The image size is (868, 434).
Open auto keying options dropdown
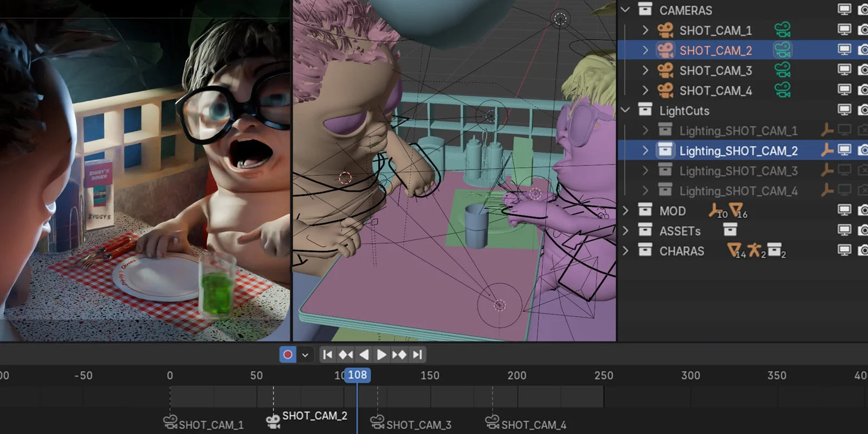pyautogui.click(x=305, y=355)
